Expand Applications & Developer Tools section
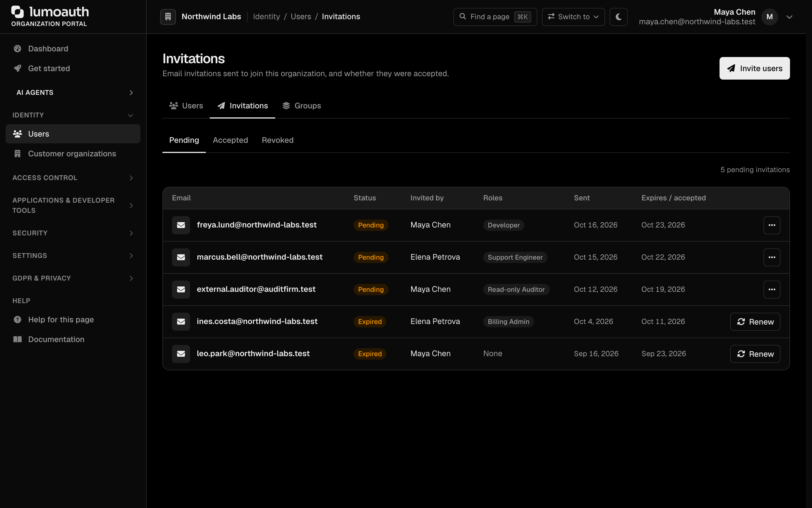 [73, 205]
